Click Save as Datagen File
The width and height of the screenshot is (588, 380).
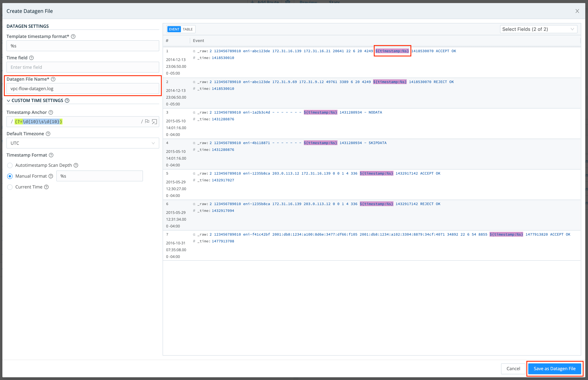point(554,368)
